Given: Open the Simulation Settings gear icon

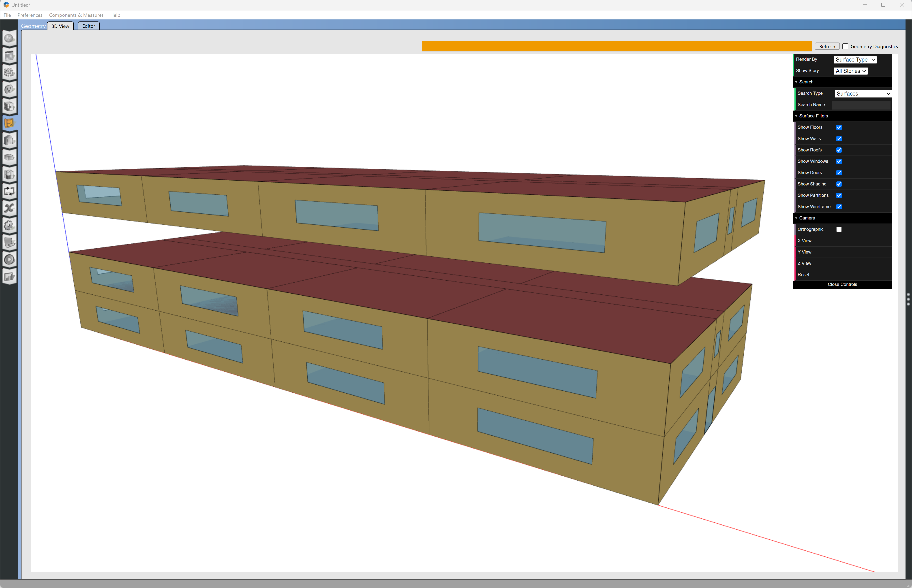Looking at the screenshot, I should click(x=10, y=225).
